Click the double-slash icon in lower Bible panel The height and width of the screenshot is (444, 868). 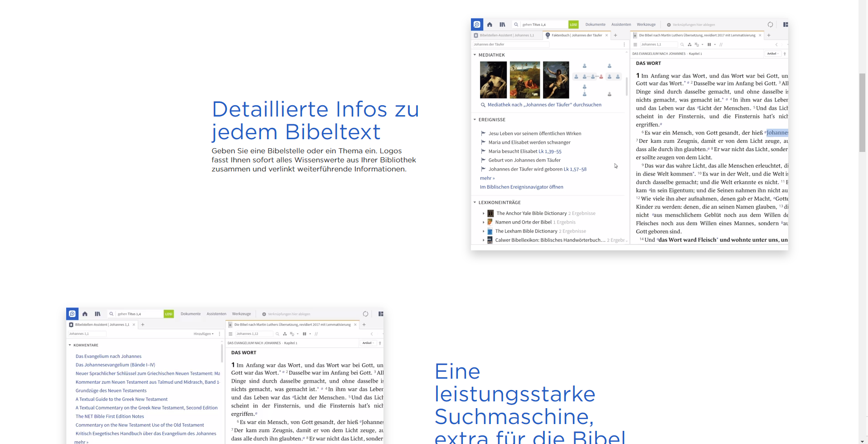click(x=316, y=334)
